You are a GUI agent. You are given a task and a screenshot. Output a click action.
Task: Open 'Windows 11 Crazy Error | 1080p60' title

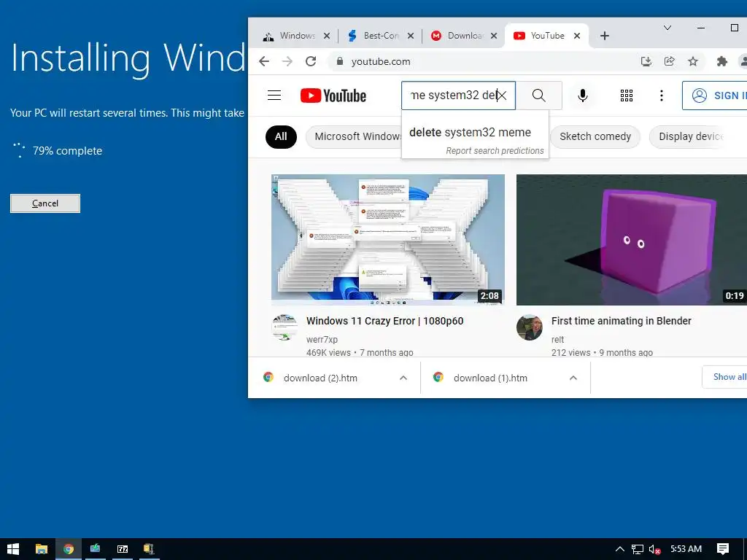[385, 321]
